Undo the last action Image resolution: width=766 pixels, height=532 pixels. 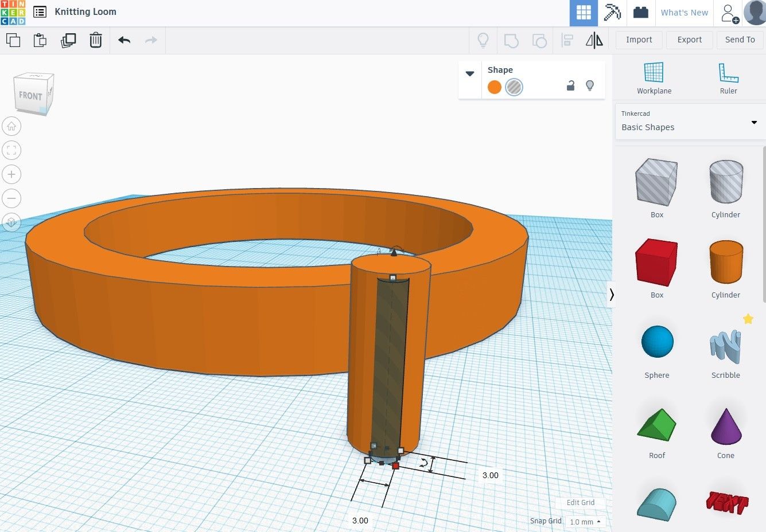coord(124,40)
